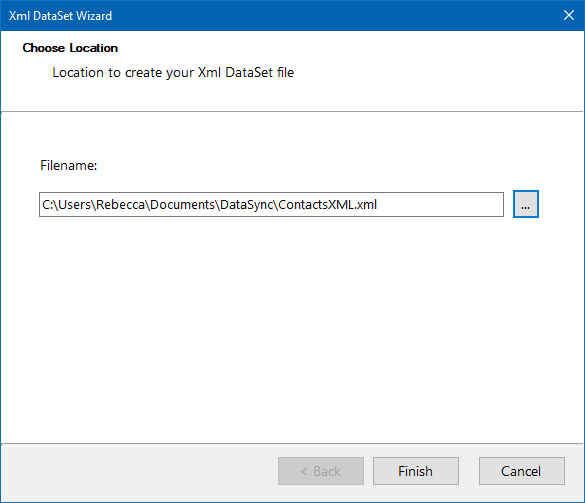
Task: Focus the Filename path text box
Action: tap(271, 204)
